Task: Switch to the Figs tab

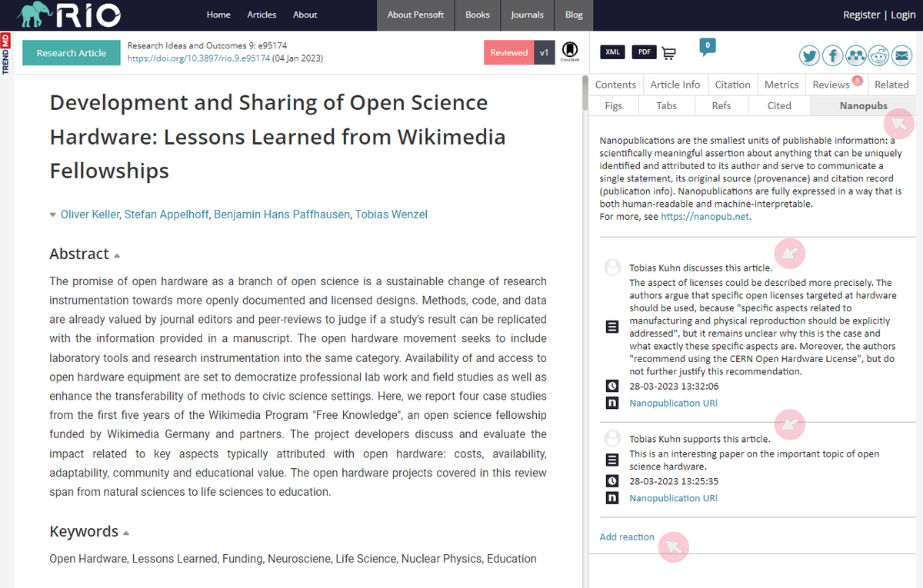Action: click(x=614, y=105)
